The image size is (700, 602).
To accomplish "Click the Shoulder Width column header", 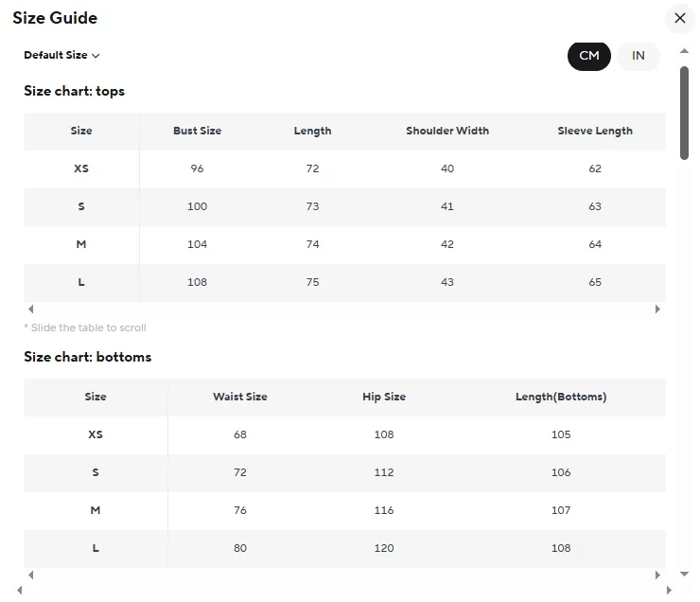I will [x=447, y=131].
